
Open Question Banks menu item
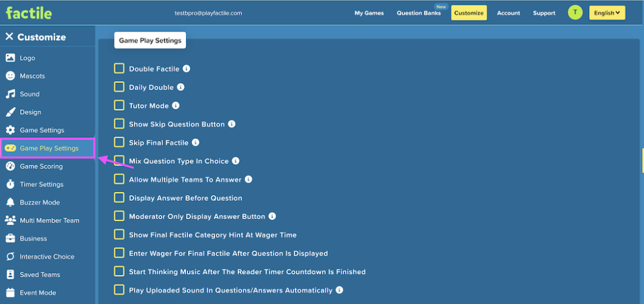coord(419,13)
